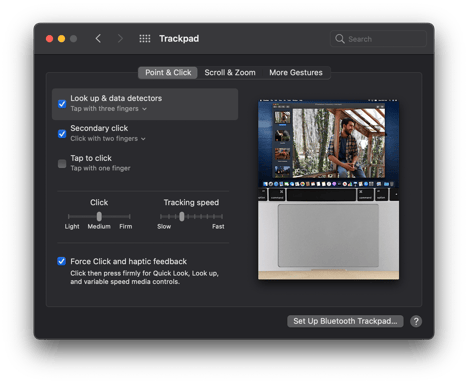468x384 pixels.
Task: Enable the Tap to click checkbox
Action: tap(62, 164)
